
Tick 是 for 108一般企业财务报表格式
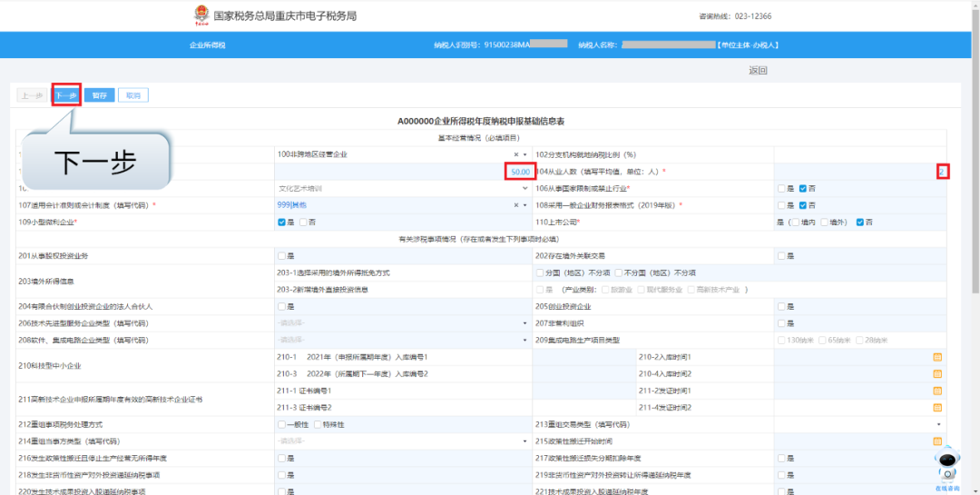[x=781, y=205]
